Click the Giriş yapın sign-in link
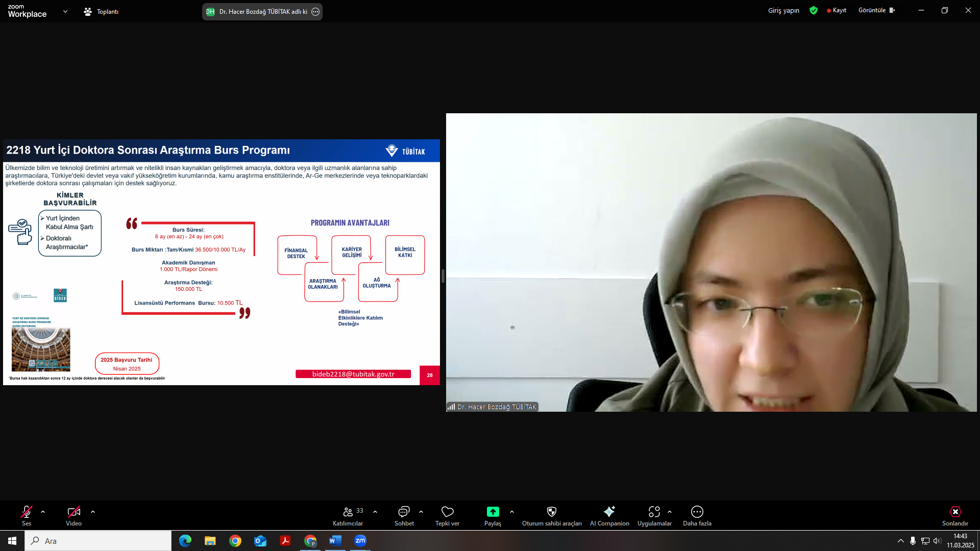980x551 pixels. pyautogui.click(x=783, y=10)
